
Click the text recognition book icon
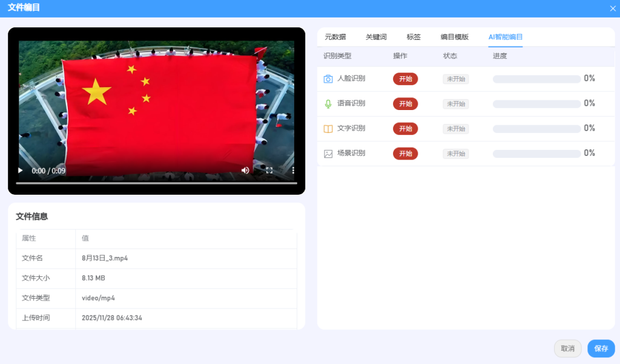click(328, 129)
